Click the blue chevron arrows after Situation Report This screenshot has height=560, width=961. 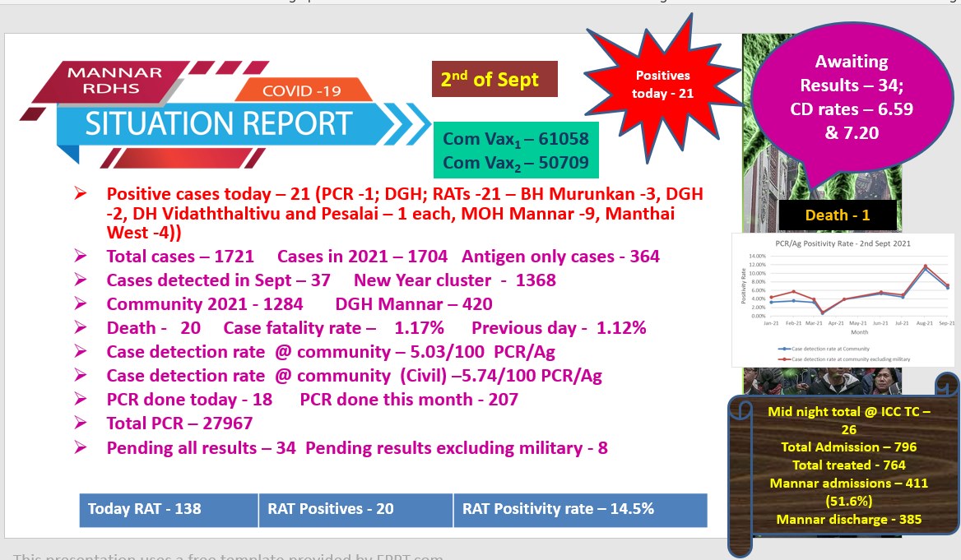[x=407, y=124]
